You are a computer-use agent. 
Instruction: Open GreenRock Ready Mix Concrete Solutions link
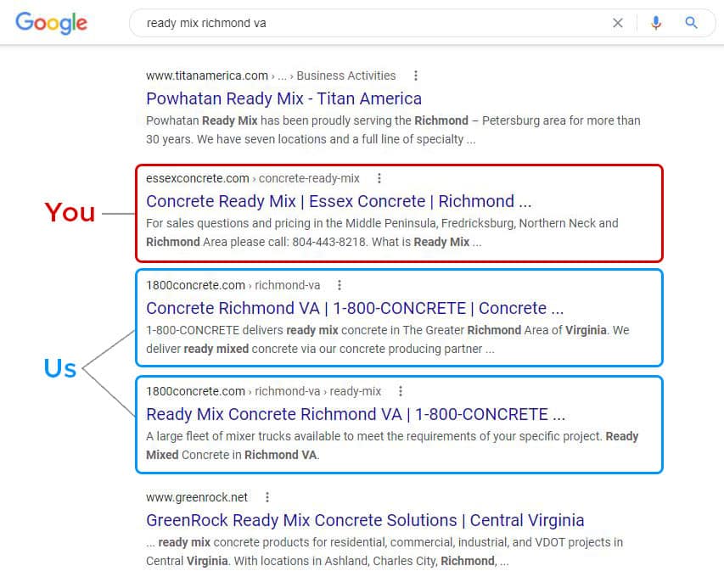pyautogui.click(x=365, y=521)
